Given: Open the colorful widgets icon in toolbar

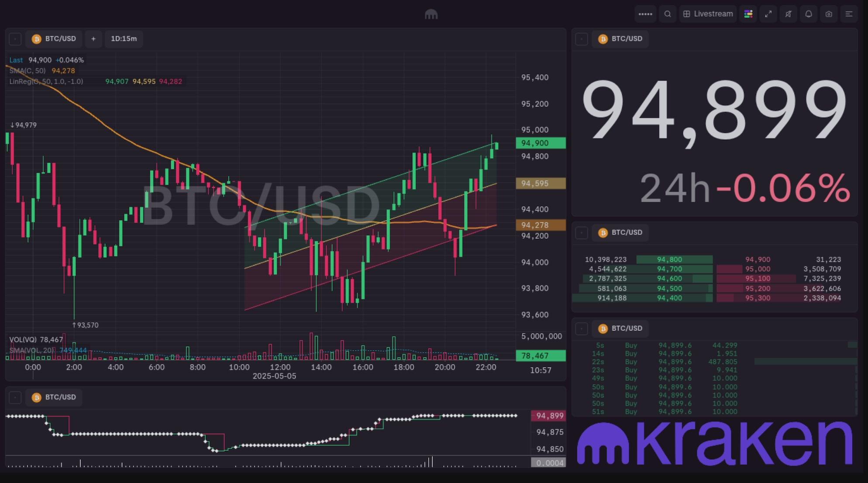Looking at the screenshot, I should (x=748, y=14).
